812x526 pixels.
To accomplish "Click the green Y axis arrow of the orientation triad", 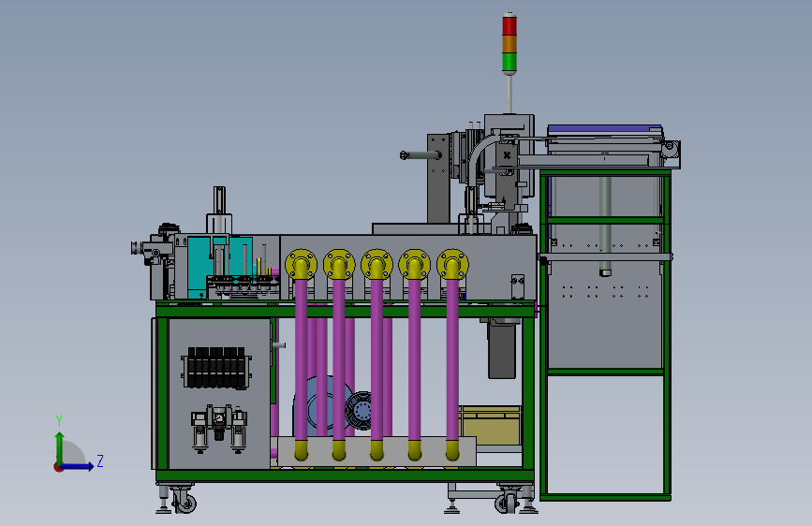I will (59, 448).
